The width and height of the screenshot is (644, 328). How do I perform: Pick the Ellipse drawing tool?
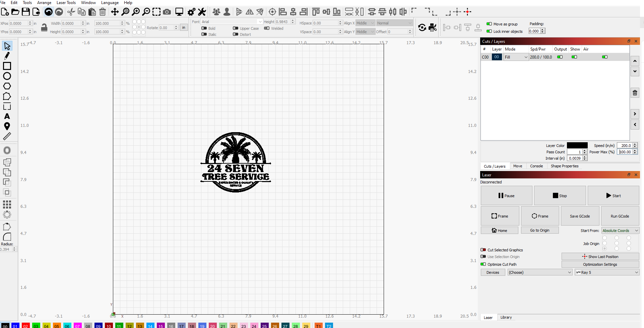7,76
